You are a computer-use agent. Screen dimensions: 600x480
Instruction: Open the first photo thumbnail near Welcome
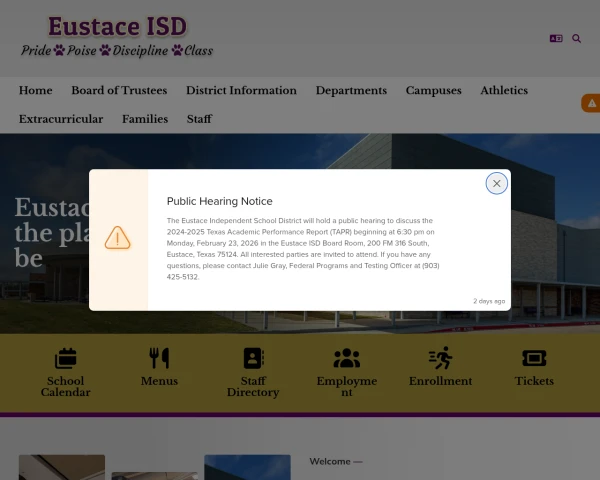pyautogui.click(x=62, y=467)
